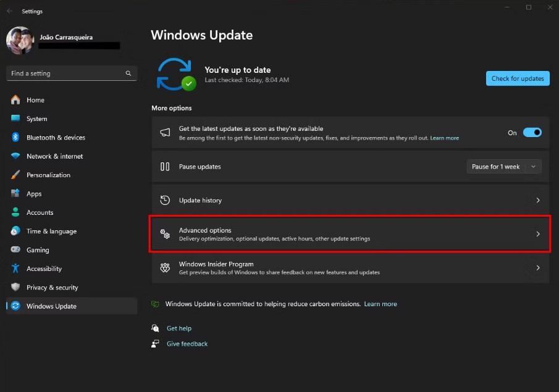Click the Personalization paintbrush icon
This screenshot has height=392, width=559.
coord(15,175)
